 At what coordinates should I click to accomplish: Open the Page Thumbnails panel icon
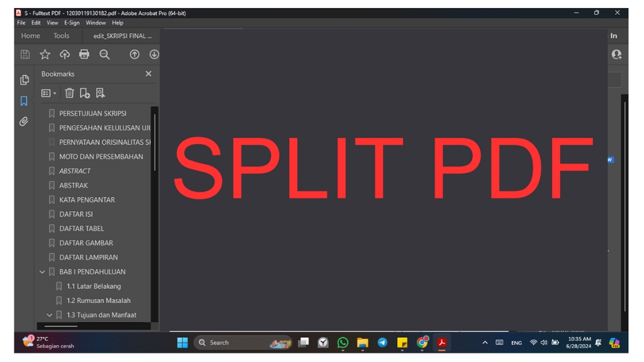coord(24,80)
